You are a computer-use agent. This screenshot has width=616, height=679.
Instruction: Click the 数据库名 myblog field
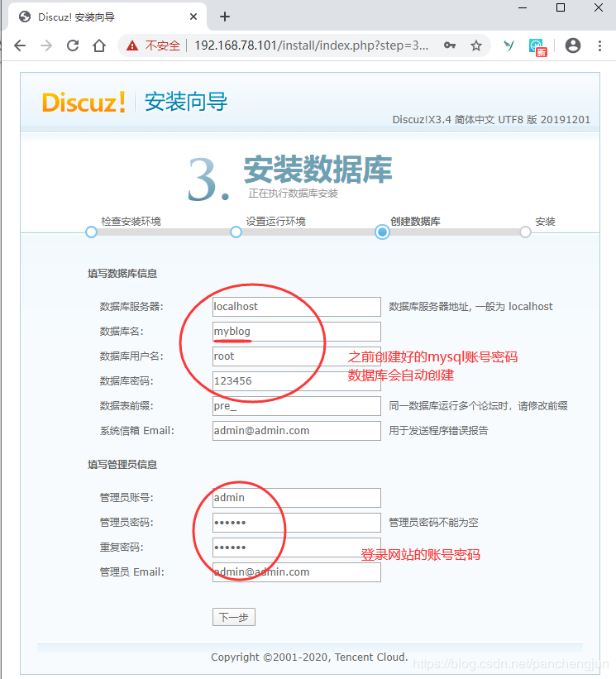297,332
